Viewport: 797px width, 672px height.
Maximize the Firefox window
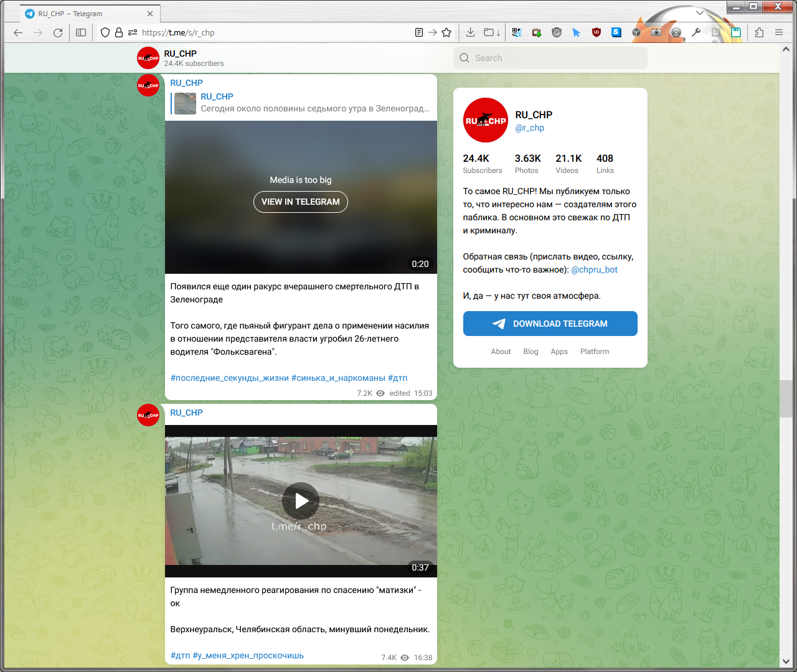754,7
